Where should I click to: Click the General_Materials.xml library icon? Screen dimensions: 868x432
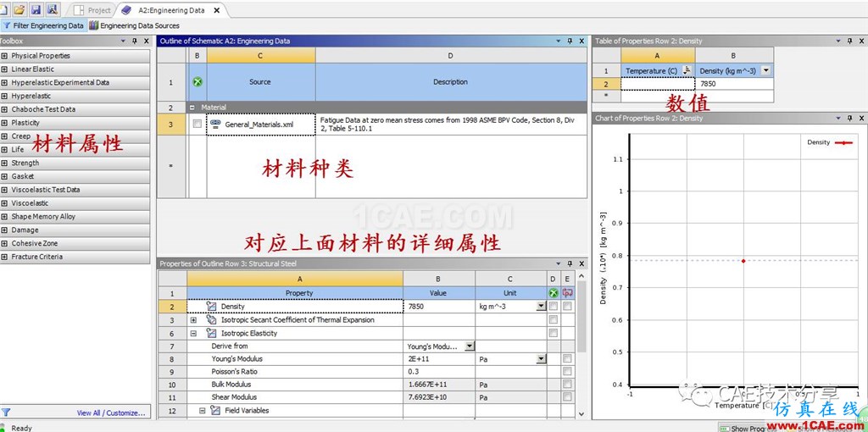coord(216,124)
